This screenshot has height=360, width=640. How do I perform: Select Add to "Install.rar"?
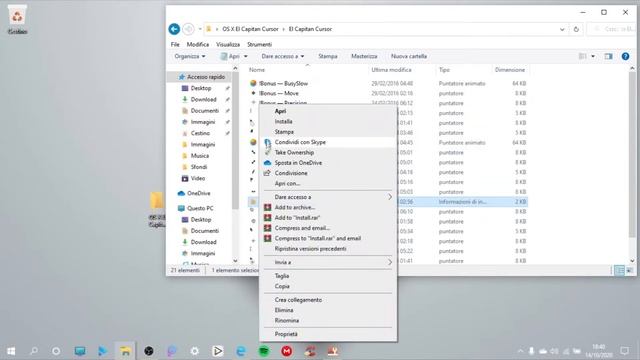[328, 218]
